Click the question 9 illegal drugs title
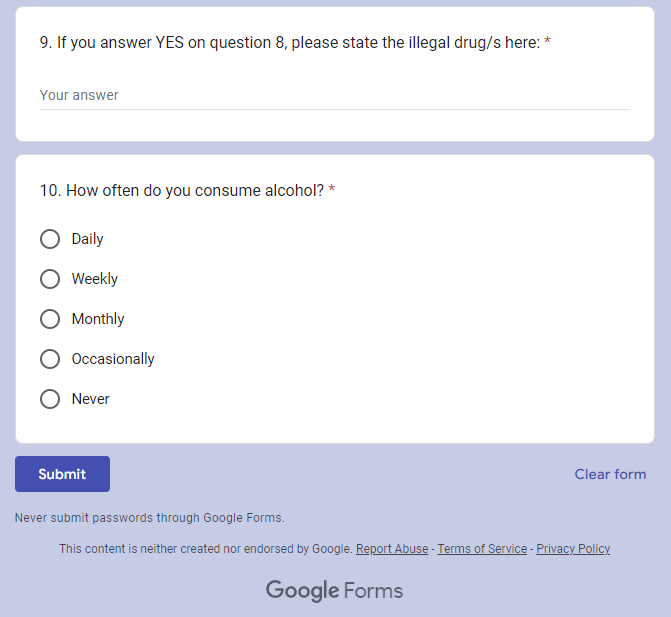 point(290,43)
